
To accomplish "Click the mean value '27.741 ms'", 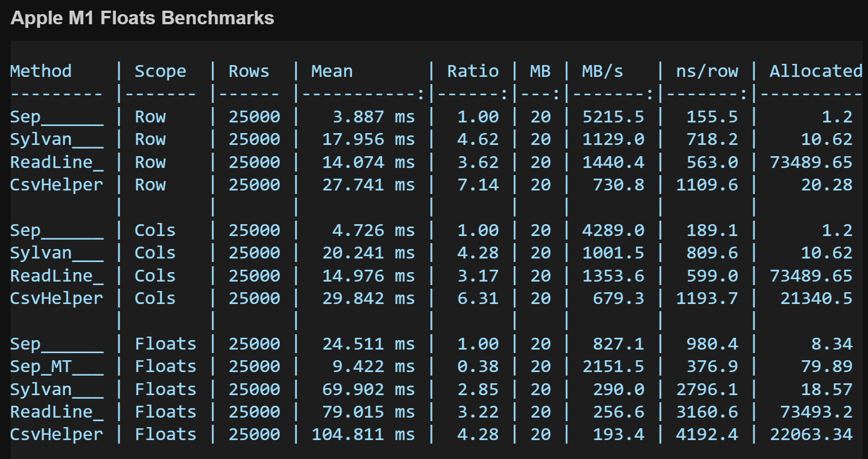I will pyautogui.click(x=368, y=185).
